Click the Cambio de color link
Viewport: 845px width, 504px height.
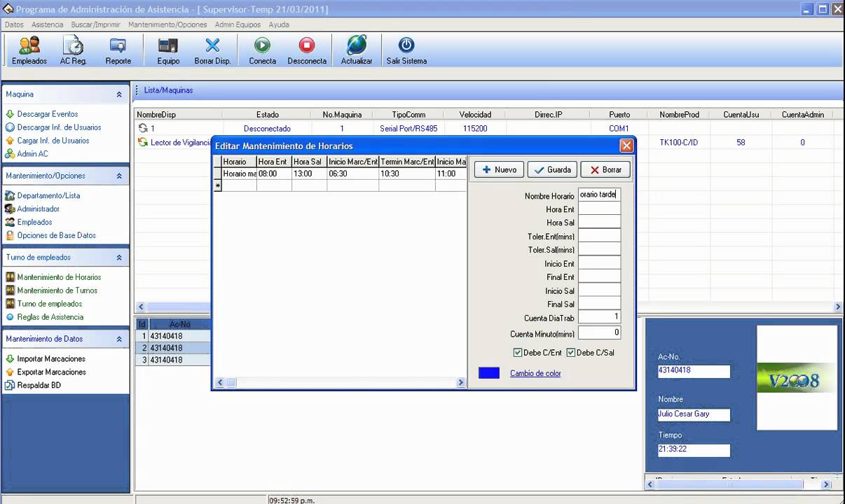pos(535,373)
